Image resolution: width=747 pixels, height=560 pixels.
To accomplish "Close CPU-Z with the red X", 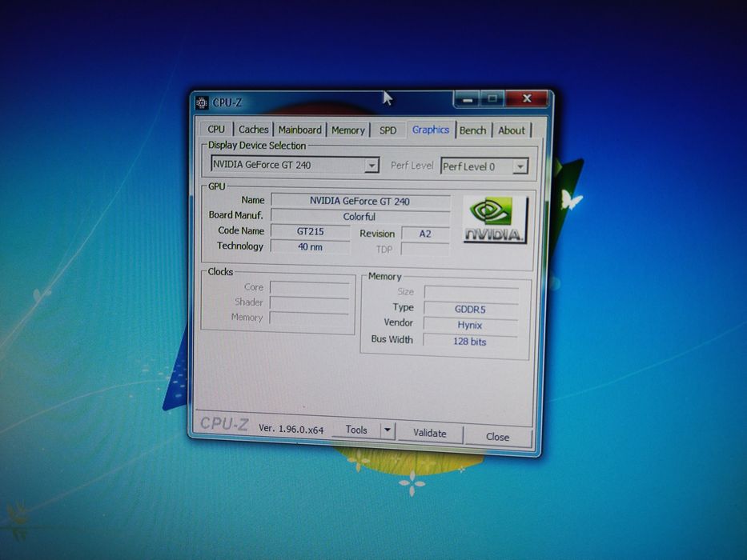I will pos(527,98).
